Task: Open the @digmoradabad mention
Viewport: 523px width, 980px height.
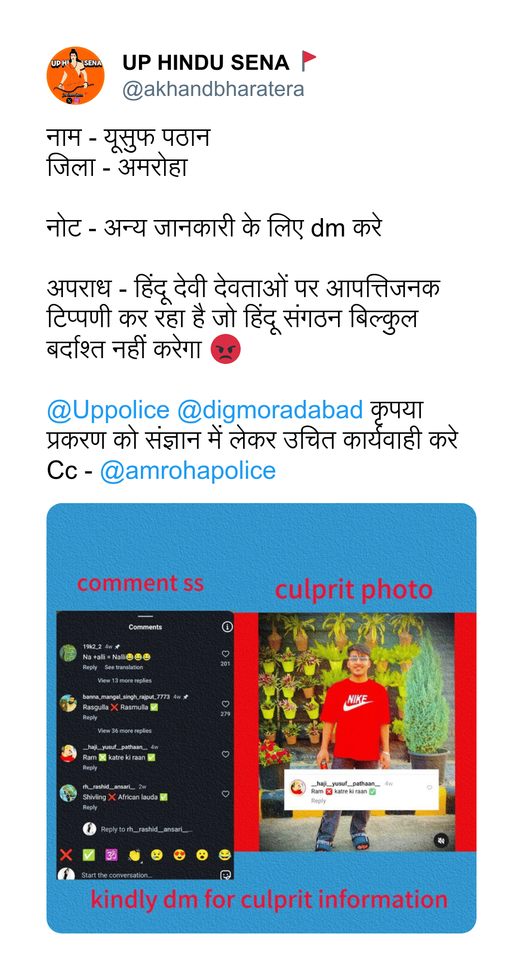Action: [x=270, y=410]
